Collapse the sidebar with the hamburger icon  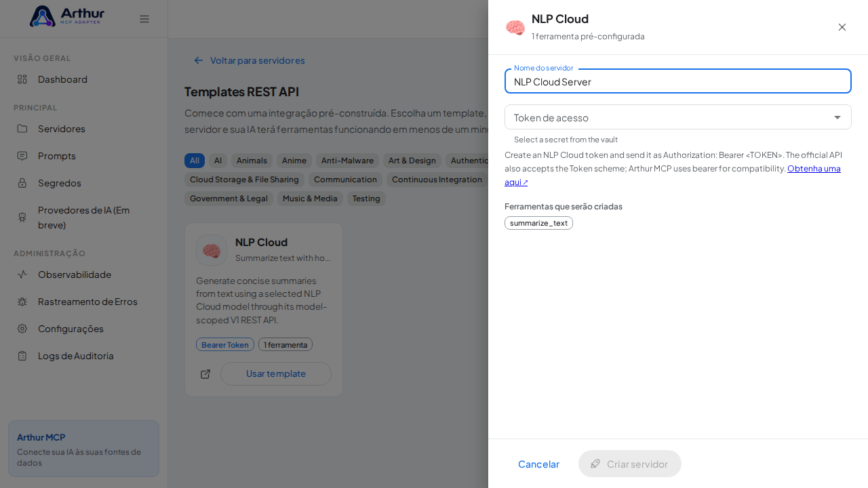144,19
